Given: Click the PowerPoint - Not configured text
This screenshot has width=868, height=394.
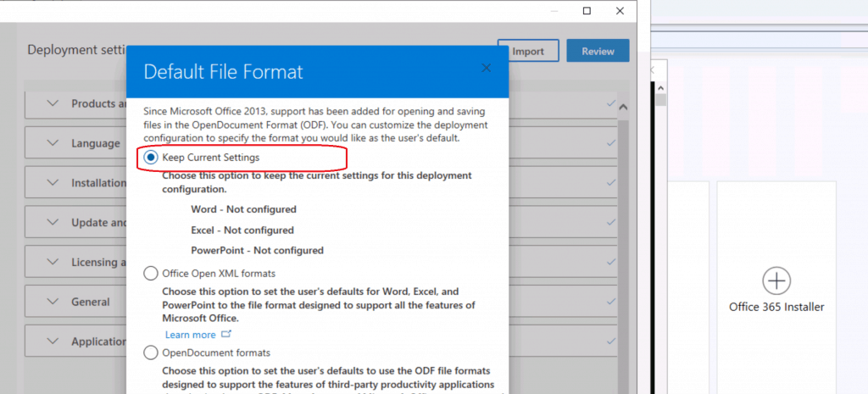Looking at the screenshot, I should [257, 250].
